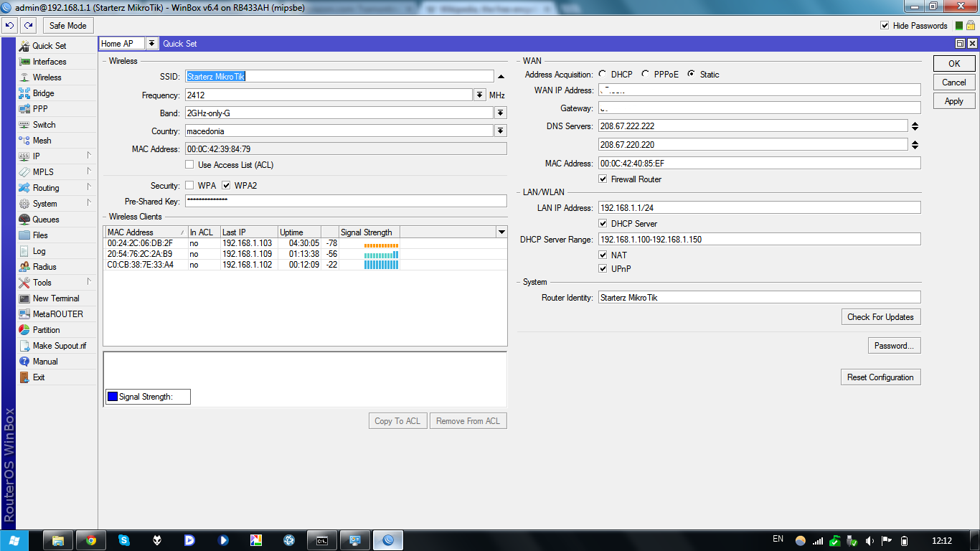Expand the System submenu
This screenshot has height=551, width=980.
[x=90, y=203]
